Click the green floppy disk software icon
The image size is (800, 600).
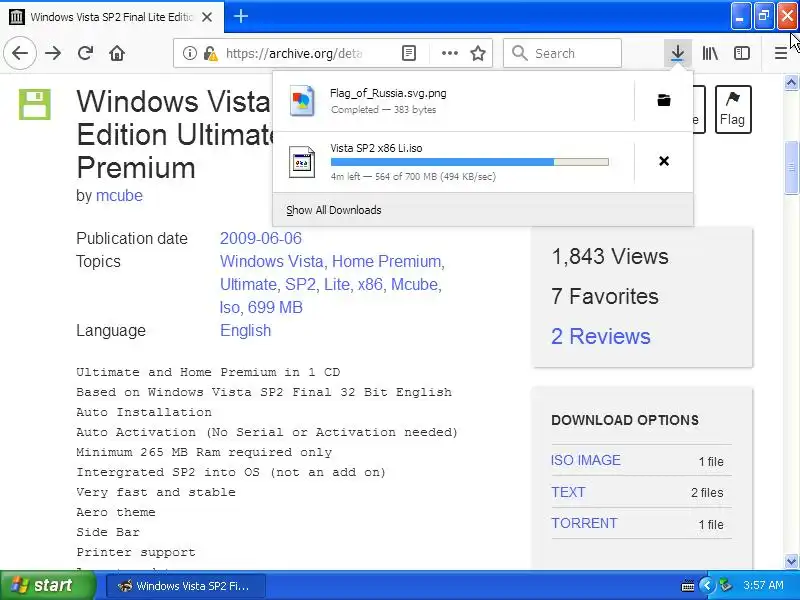(35, 104)
